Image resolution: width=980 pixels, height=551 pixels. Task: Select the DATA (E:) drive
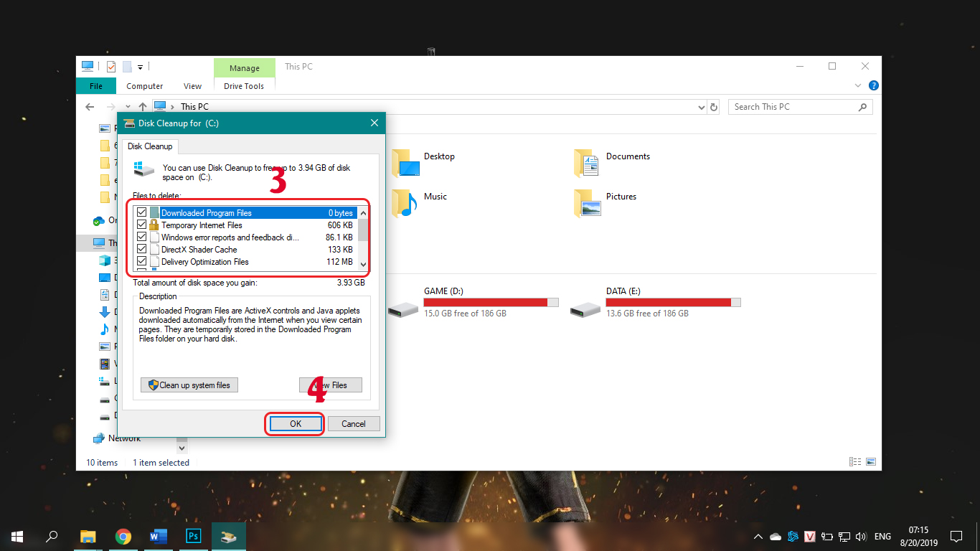[x=655, y=302]
